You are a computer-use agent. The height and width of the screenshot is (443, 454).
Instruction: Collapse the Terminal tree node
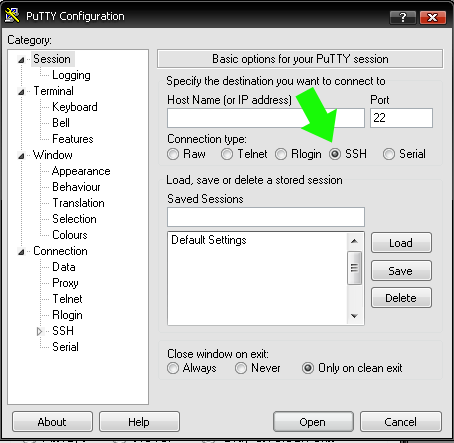click(x=21, y=92)
